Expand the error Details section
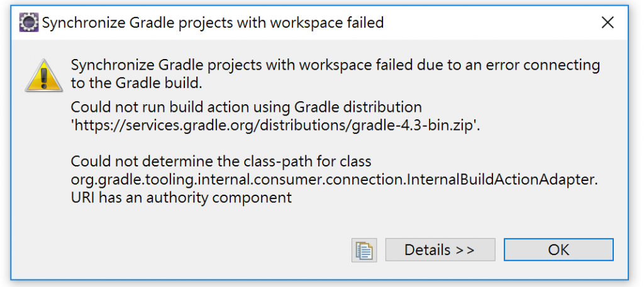 440,249
